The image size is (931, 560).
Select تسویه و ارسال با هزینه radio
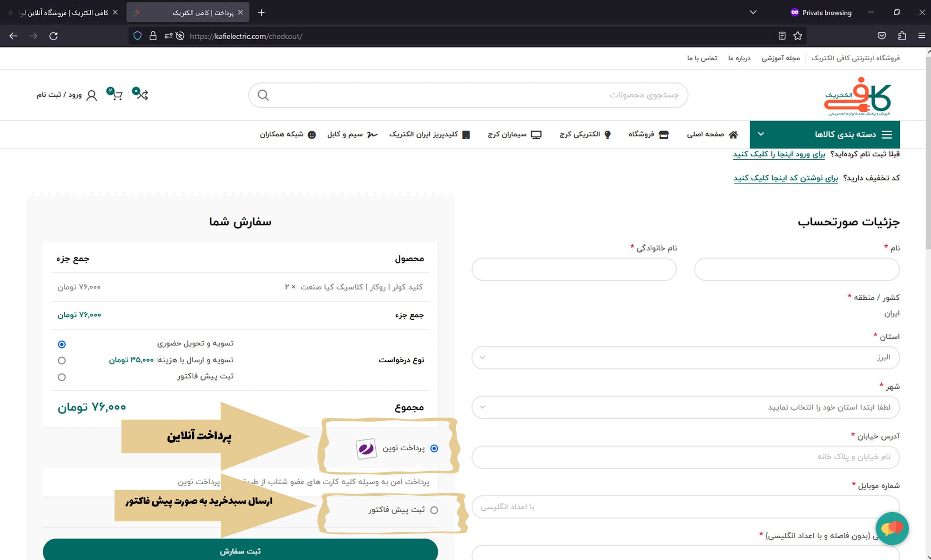click(61, 360)
